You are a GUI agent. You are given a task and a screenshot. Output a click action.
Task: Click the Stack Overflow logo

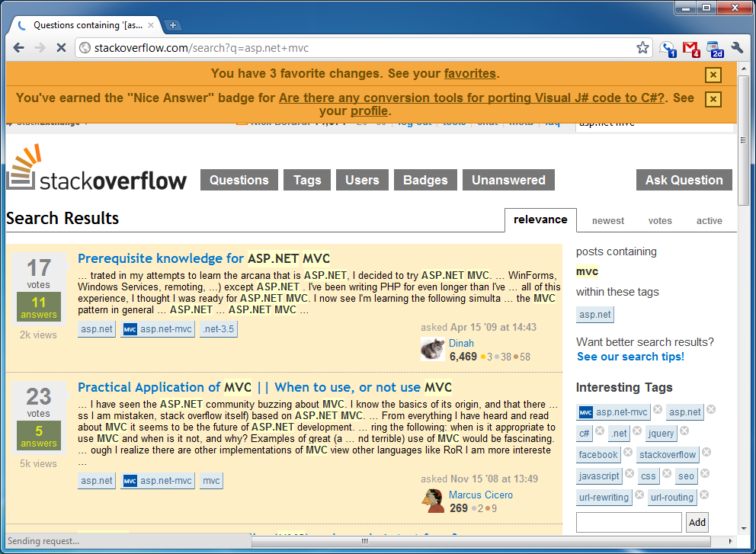[97, 170]
